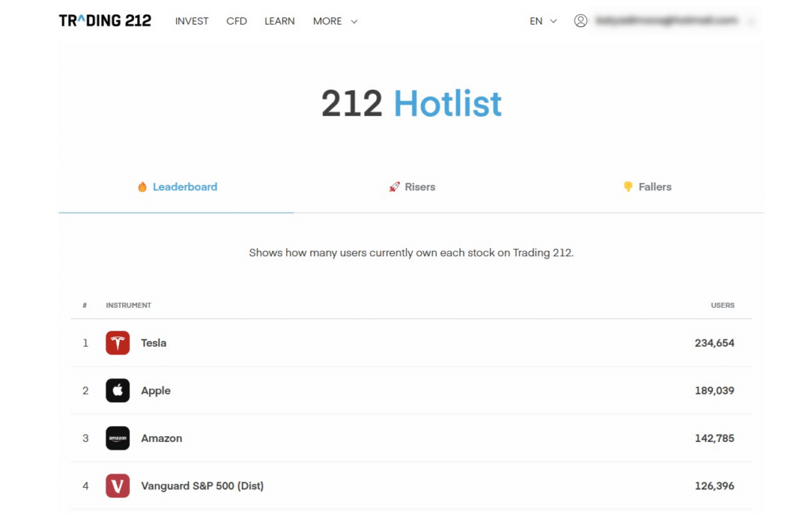Screen dimensions: 812x514
Task: Click the Tesla logo icon
Action: [x=117, y=343]
